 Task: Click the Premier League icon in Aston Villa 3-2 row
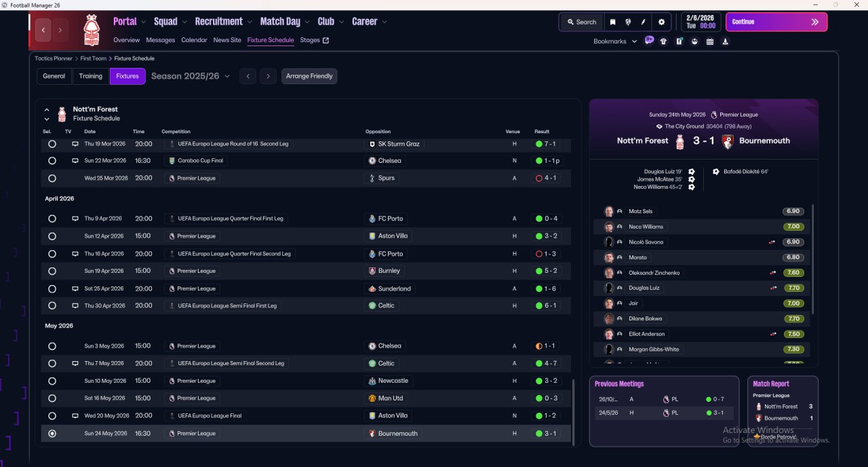tap(172, 236)
